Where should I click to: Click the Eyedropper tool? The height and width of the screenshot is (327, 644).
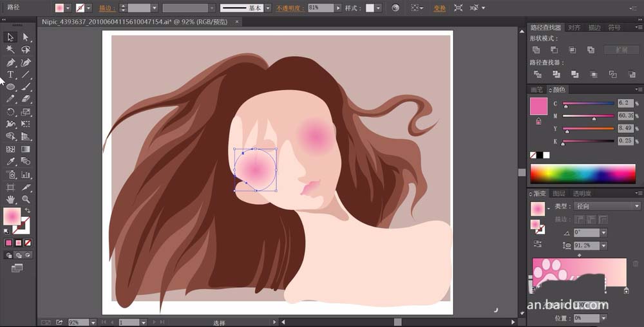10,162
